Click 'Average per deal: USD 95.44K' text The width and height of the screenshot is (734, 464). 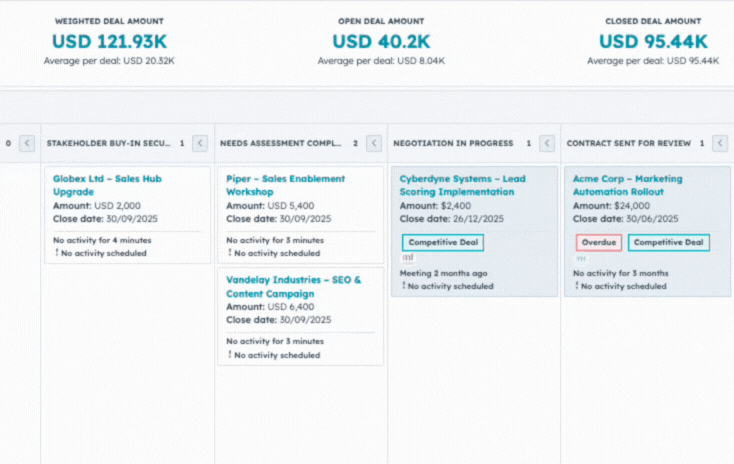(653, 61)
